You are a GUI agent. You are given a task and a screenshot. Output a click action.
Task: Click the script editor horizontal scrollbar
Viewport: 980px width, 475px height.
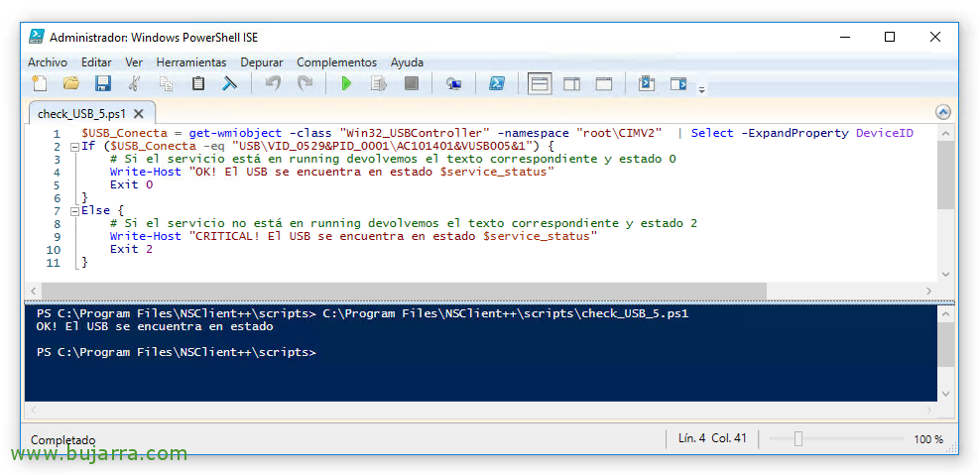(397, 291)
